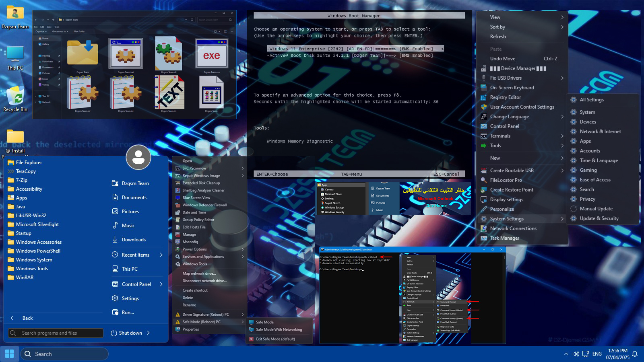
Task: Choose Exit Safe Mode (default)
Action: (x=279, y=339)
